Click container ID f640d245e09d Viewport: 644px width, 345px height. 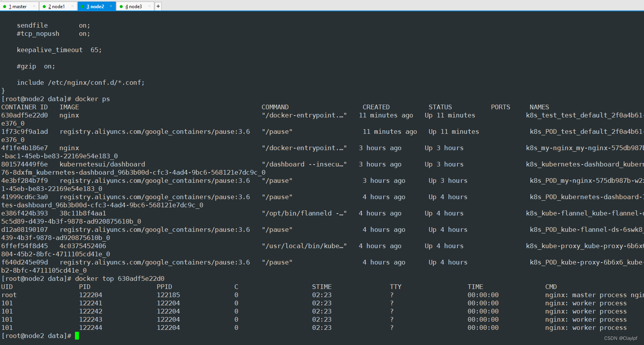point(24,262)
